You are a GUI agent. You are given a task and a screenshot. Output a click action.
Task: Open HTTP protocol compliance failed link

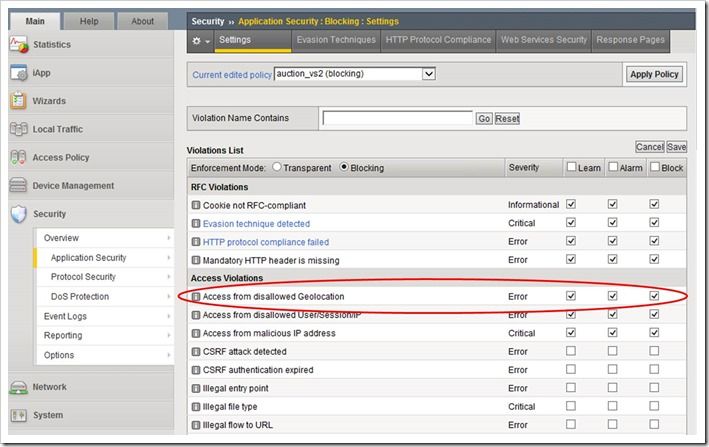click(265, 242)
